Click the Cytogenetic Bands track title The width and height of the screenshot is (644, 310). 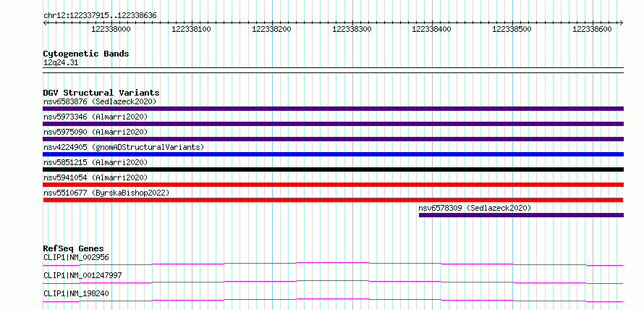pos(86,54)
